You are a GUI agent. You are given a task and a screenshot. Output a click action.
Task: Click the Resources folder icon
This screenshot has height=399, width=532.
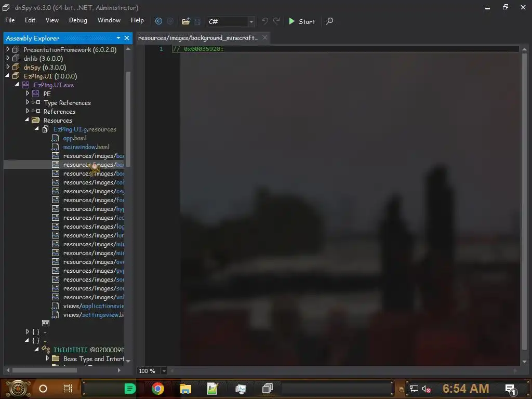coord(36,120)
